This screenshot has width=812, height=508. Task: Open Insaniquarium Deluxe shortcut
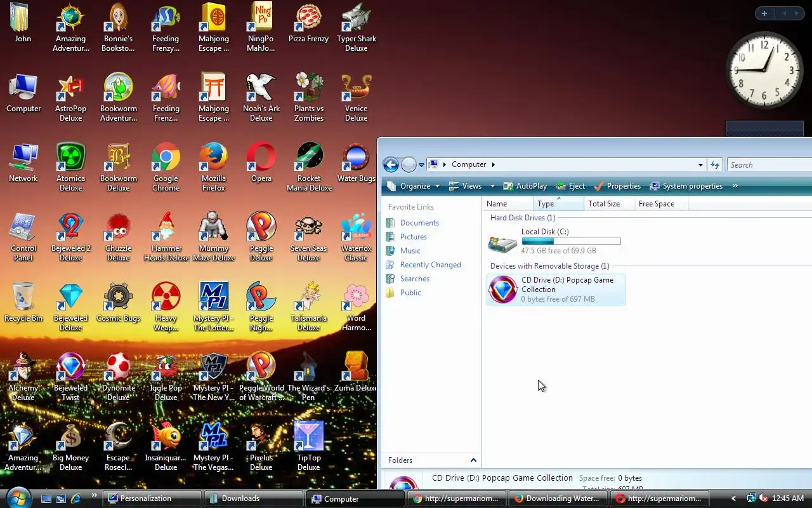click(x=166, y=446)
